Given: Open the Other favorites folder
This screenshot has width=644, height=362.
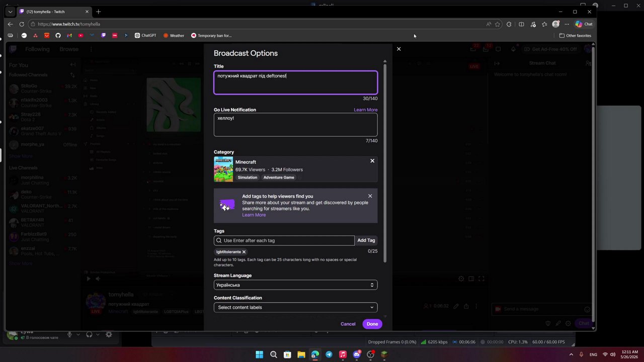Looking at the screenshot, I should pyautogui.click(x=575, y=36).
